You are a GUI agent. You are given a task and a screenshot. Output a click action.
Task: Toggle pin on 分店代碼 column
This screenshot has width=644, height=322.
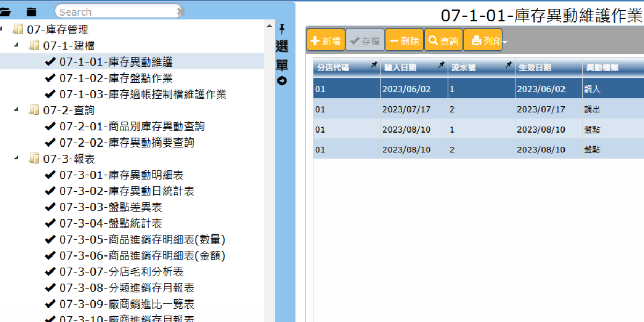374,65
